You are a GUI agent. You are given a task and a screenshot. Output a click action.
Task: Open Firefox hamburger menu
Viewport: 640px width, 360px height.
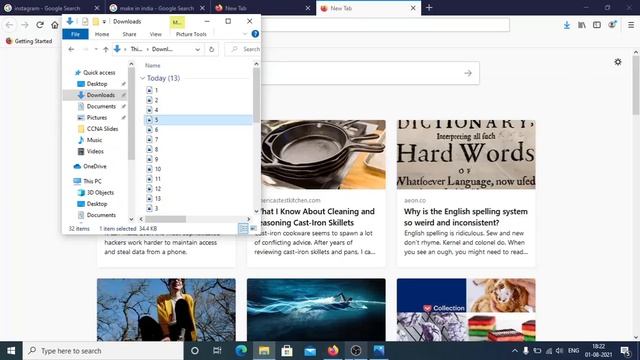coord(631,25)
